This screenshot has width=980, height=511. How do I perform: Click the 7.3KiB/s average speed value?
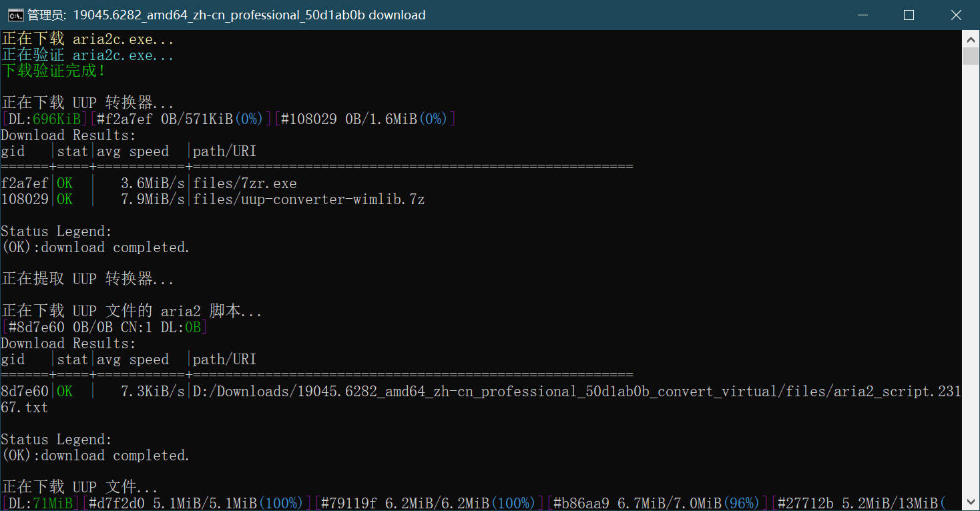[x=152, y=392]
